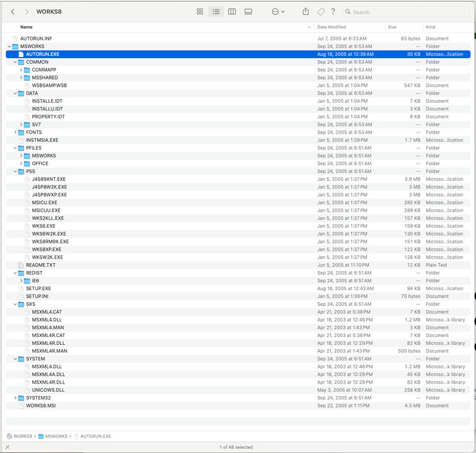Select the PROPERTY.IDT file
Screen dimensions: 476x453
[238, 117]
